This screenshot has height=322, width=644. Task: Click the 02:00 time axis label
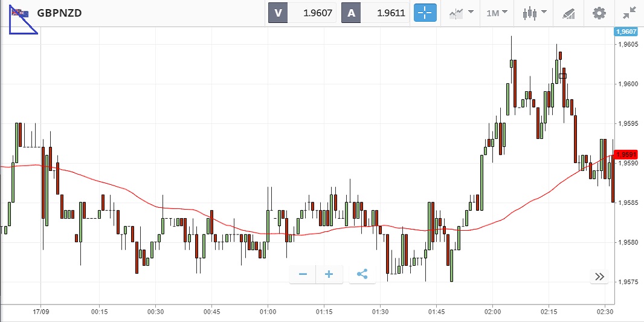492,312
